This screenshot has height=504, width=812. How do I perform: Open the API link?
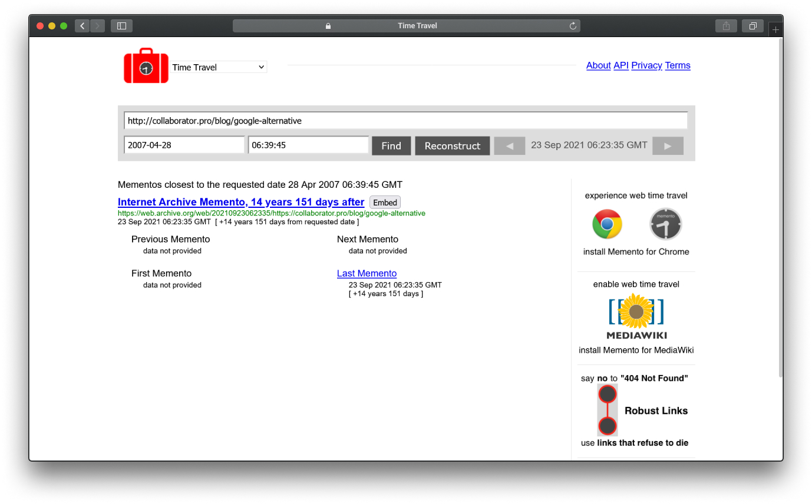coord(620,65)
